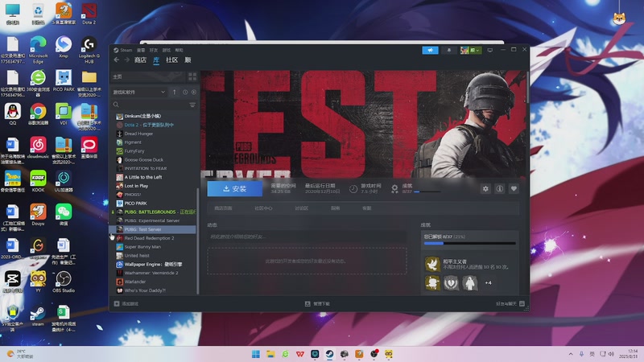This screenshot has width=644, height=362.
Task: Toggle the ready-to-play filter icon
Action: 194,92
